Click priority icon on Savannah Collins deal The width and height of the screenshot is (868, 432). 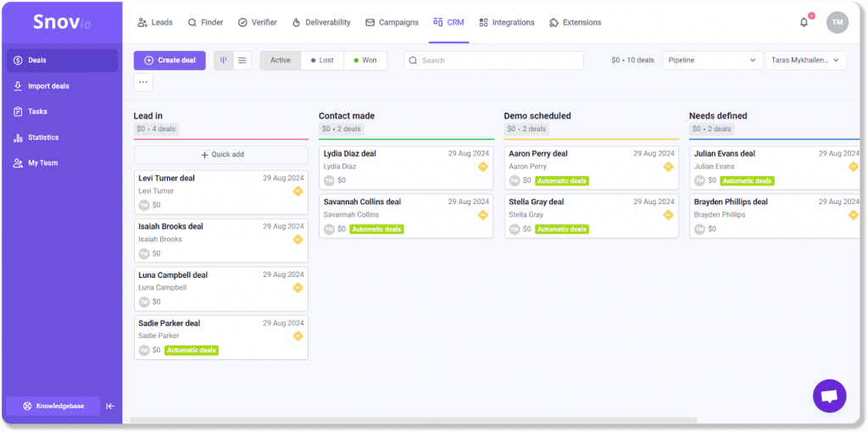pyautogui.click(x=483, y=215)
